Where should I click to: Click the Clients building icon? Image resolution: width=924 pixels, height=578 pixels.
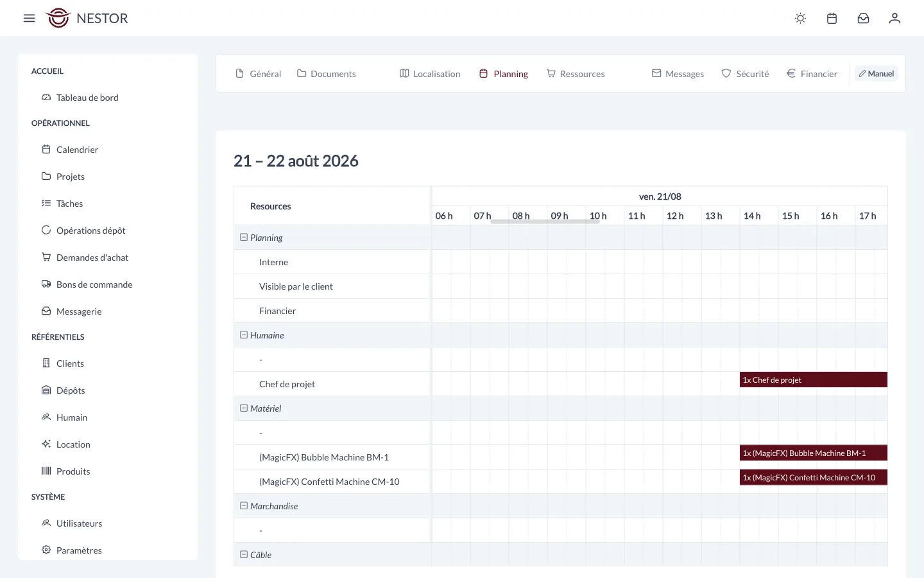pos(46,363)
